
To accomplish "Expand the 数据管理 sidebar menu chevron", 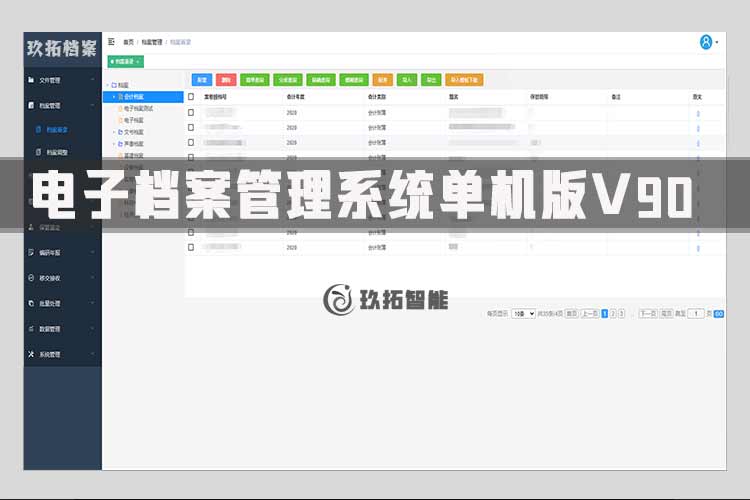I will pos(92,328).
